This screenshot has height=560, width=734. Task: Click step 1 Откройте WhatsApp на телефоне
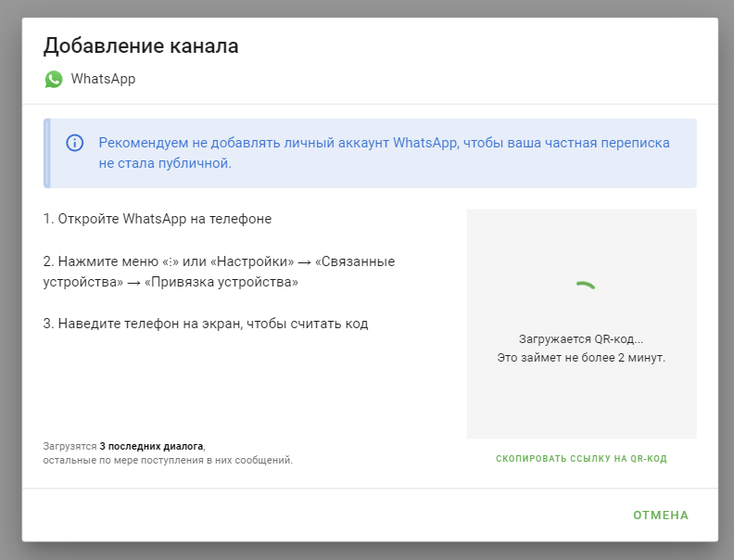point(158,219)
